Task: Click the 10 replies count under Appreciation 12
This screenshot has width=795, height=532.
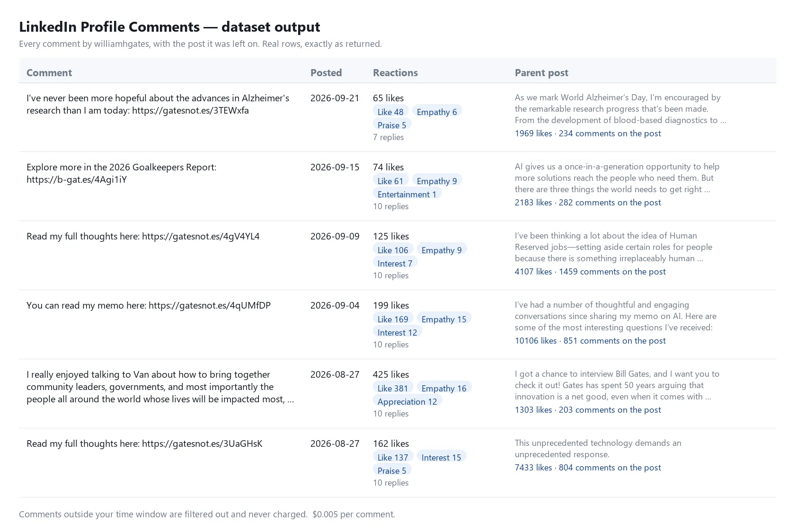Action: point(391,414)
